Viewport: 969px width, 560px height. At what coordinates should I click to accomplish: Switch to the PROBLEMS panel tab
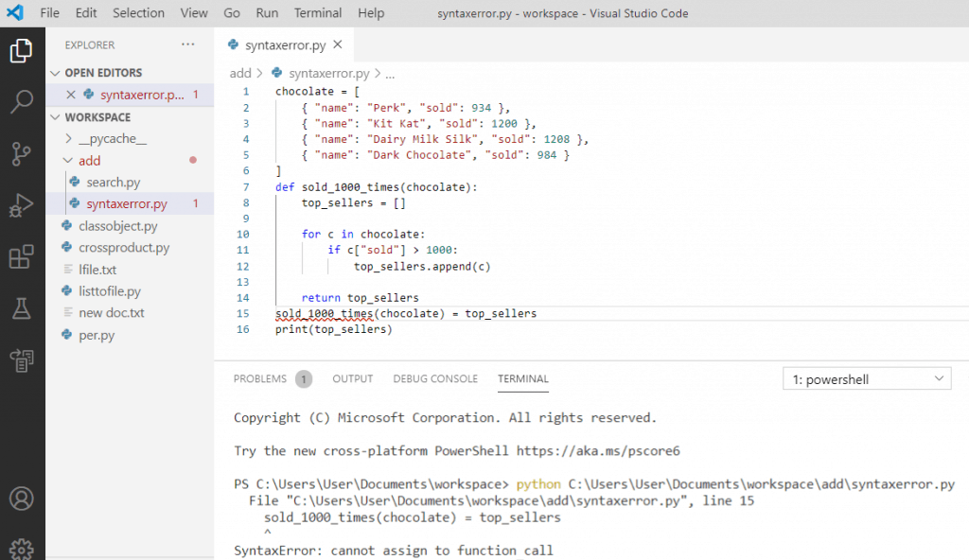(x=260, y=378)
